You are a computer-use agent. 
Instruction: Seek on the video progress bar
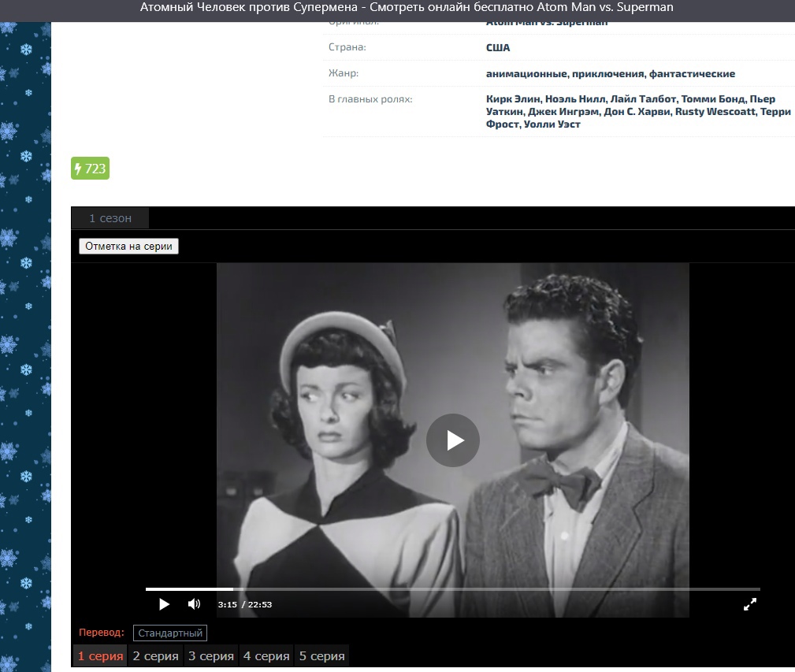[453, 589]
